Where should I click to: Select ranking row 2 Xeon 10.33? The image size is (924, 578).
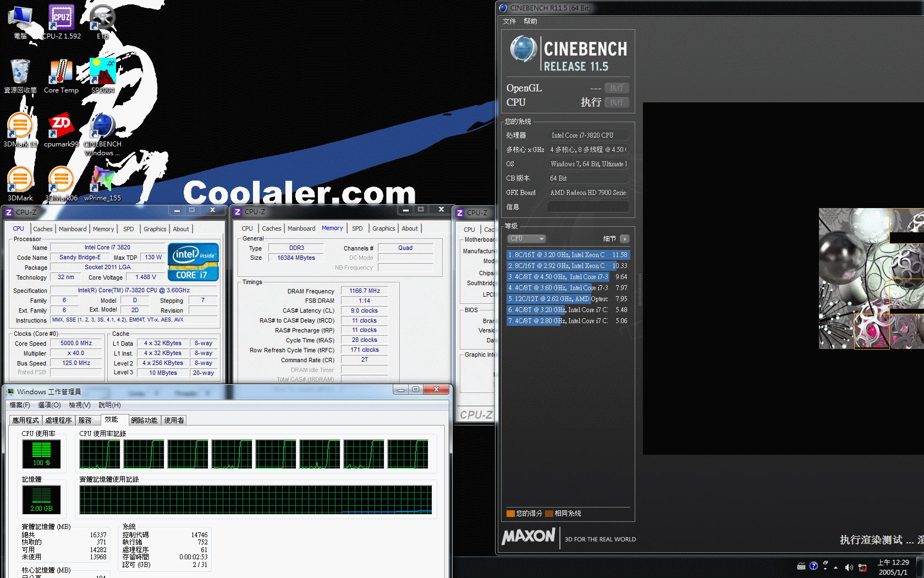pyautogui.click(x=568, y=265)
